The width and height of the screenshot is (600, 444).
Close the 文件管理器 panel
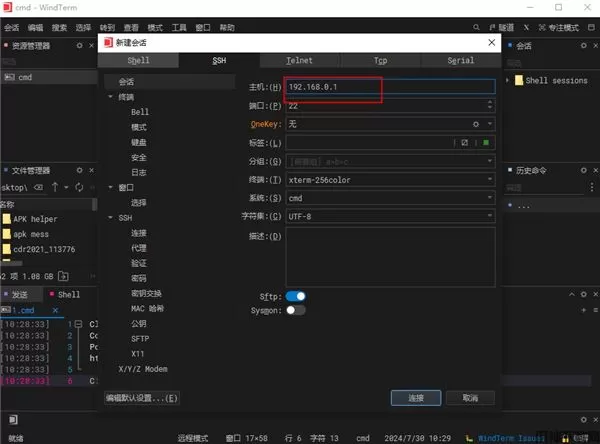91,170
